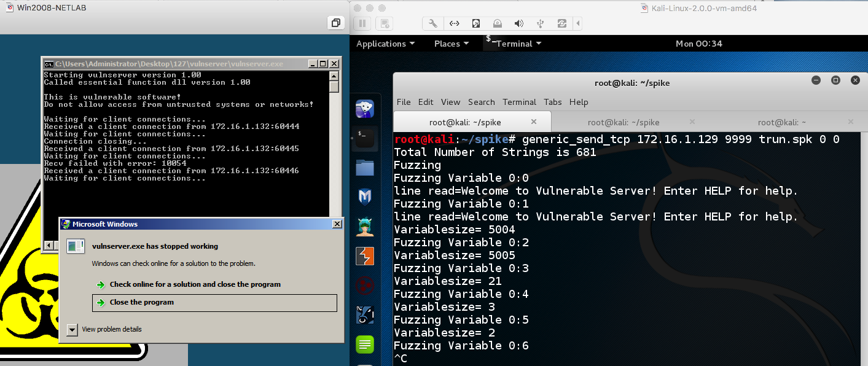Launch BeEF from the dock
The width and height of the screenshot is (868, 366).
click(365, 314)
